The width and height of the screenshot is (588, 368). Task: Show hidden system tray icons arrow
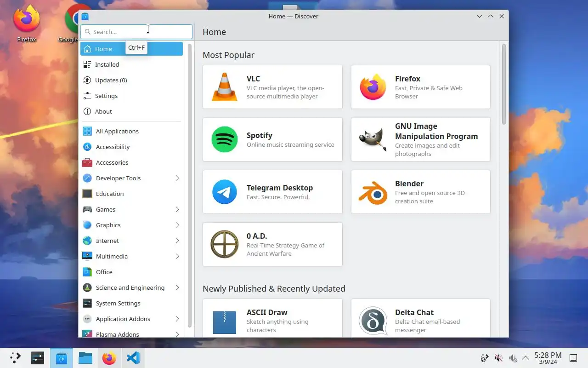pyautogui.click(x=526, y=358)
